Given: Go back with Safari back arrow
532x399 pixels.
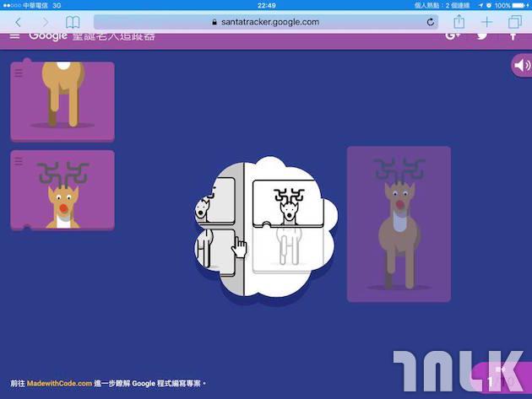Looking at the screenshot, I should (18, 23).
